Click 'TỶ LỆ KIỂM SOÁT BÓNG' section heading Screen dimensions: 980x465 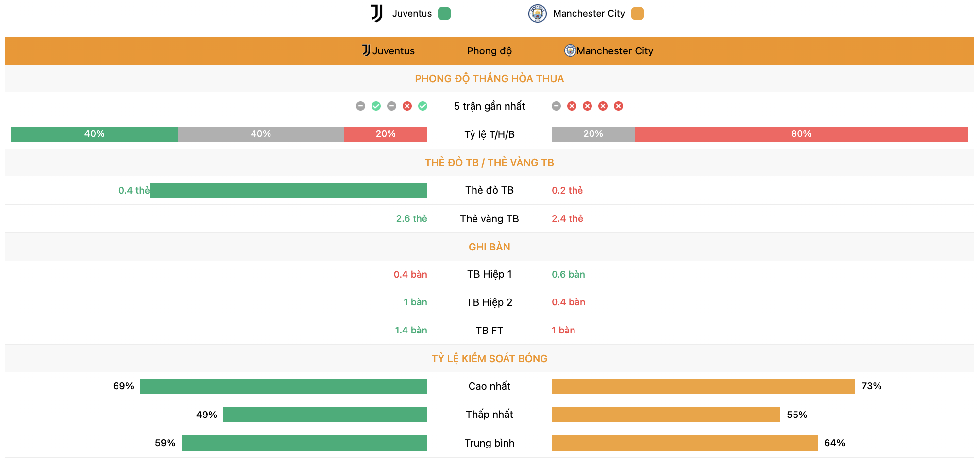click(x=490, y=359)
